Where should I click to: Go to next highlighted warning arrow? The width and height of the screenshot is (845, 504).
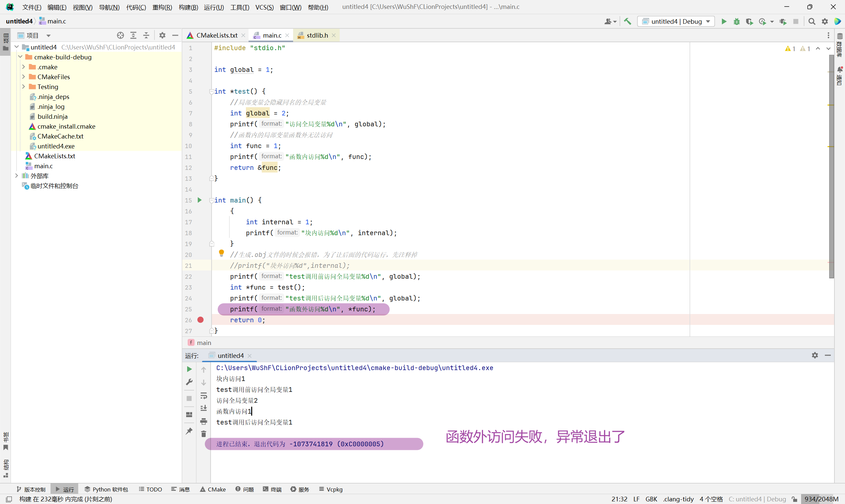[828, 48]
